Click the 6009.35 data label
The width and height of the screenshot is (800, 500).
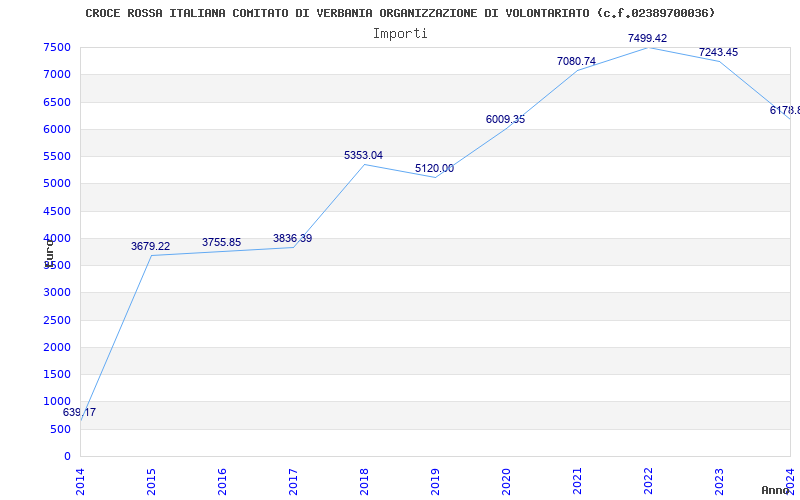click(505, 119)
